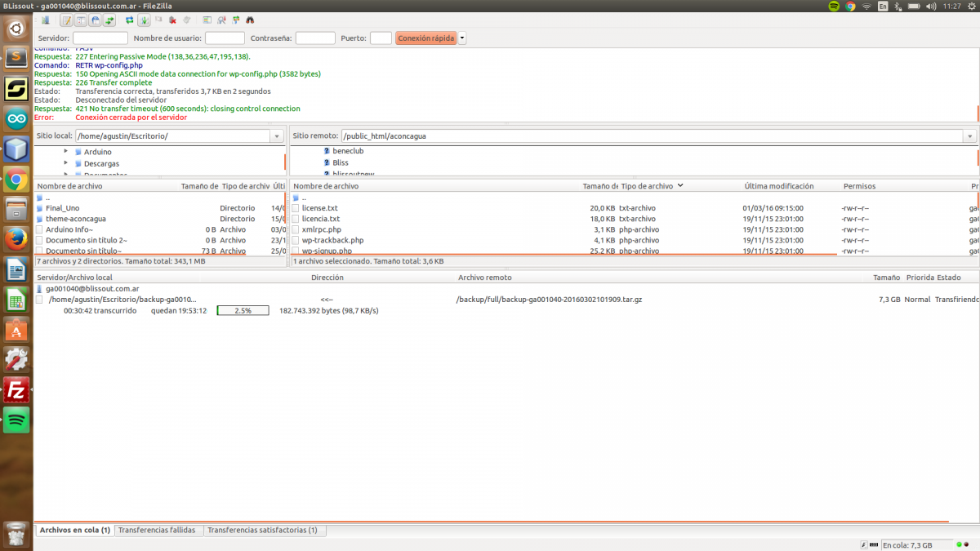Open Firefox from the Ubuntu launcher
This screenshot has width=980, height=551.
[x=17, y=238]
